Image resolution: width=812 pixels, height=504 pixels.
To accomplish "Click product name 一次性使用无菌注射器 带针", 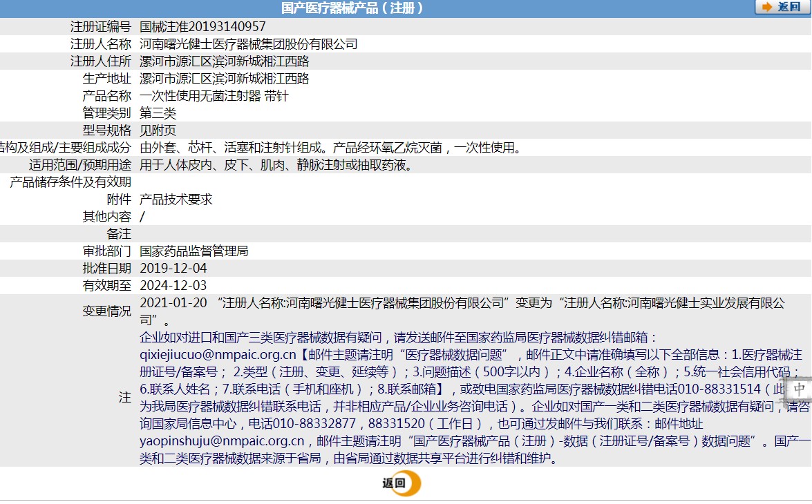I will (214, 96).
